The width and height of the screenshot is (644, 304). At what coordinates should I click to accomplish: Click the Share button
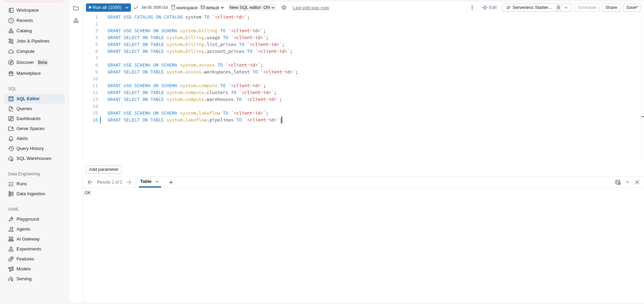pos(611,8)
